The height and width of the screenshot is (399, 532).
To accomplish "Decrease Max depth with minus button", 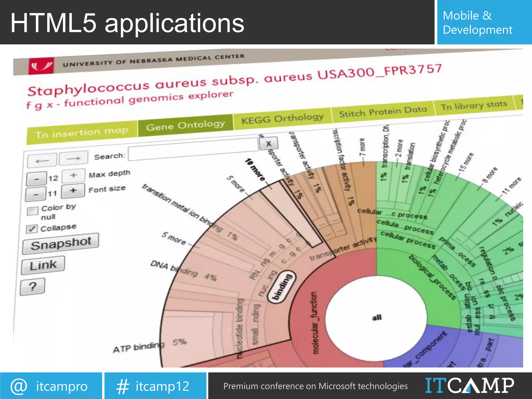I will (x=36, y=179).
